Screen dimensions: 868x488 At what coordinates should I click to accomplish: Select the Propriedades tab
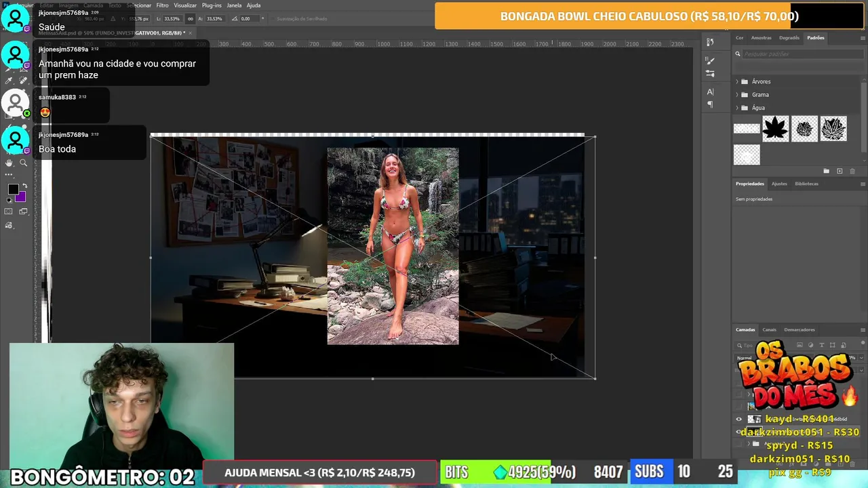coord(750,184)
